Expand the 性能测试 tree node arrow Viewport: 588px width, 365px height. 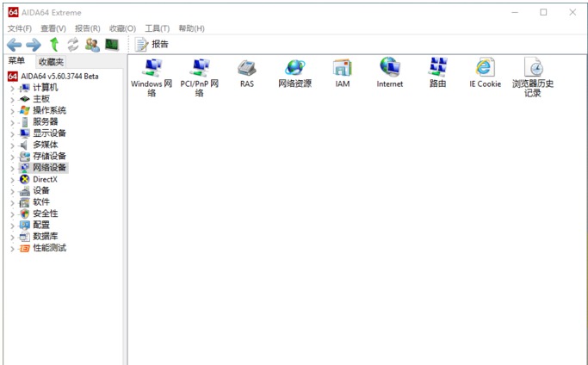(12, 249)
